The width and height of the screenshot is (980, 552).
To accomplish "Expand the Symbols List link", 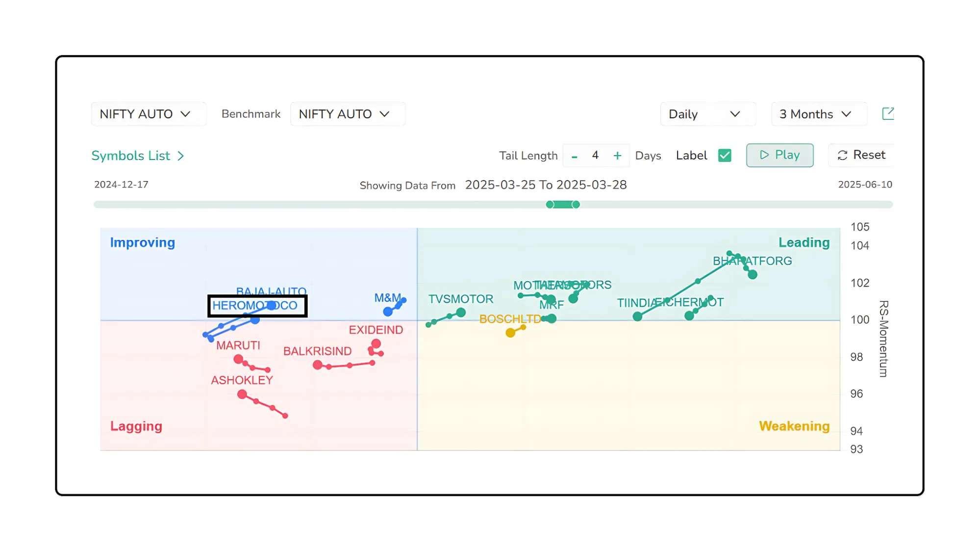I will pyautogui.click(x=137, y=156).
